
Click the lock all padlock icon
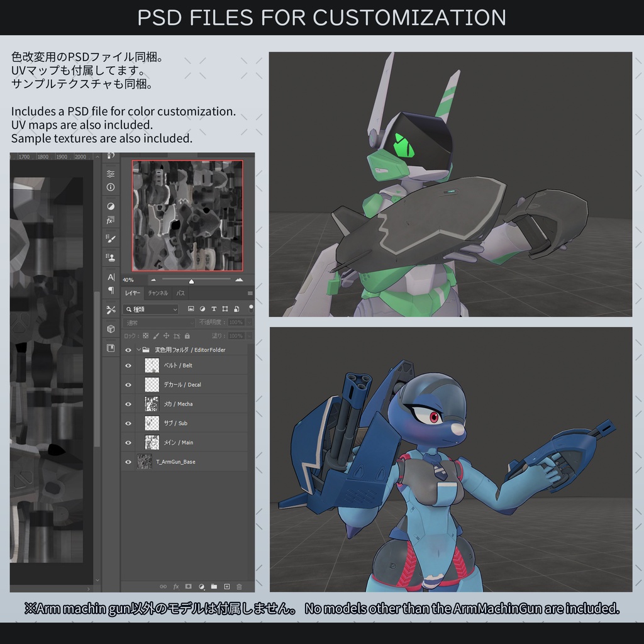[187, 336]
